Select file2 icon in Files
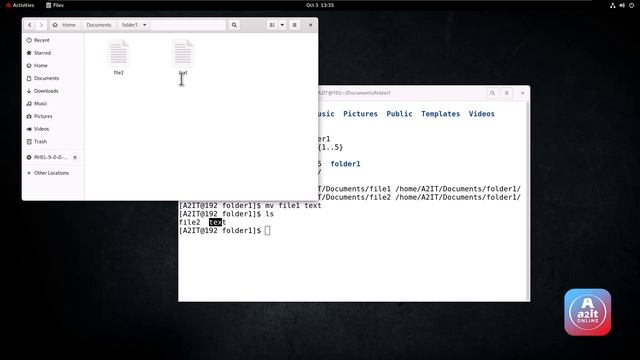 [x=118, y=53]
